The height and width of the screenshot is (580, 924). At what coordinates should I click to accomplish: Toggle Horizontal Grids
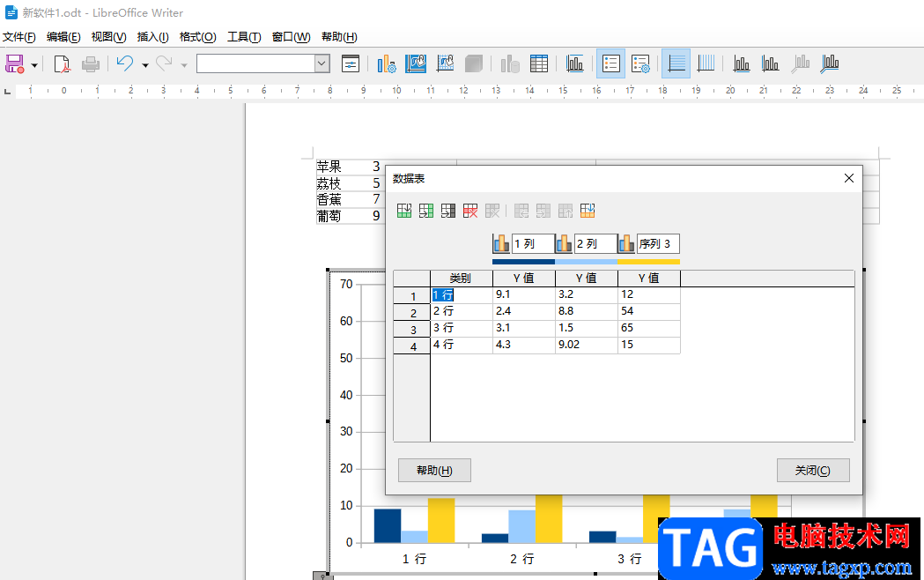[x=676, y=63]
